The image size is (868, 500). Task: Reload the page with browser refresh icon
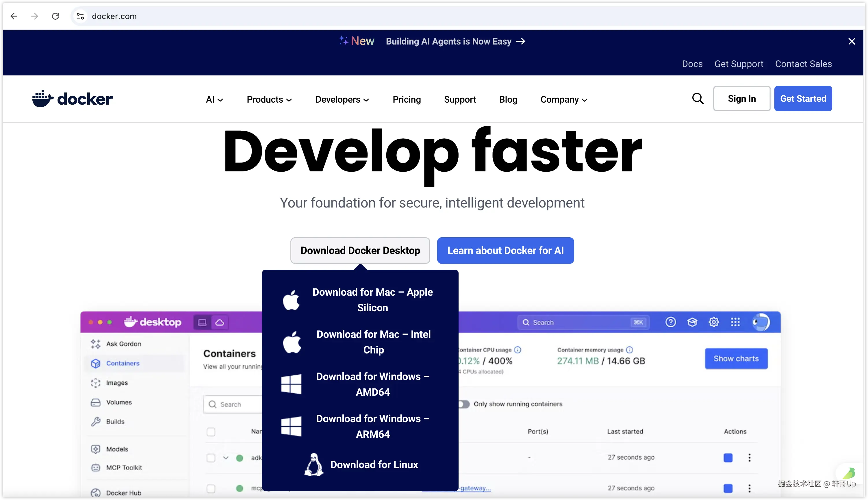click(x=55, y=16)
